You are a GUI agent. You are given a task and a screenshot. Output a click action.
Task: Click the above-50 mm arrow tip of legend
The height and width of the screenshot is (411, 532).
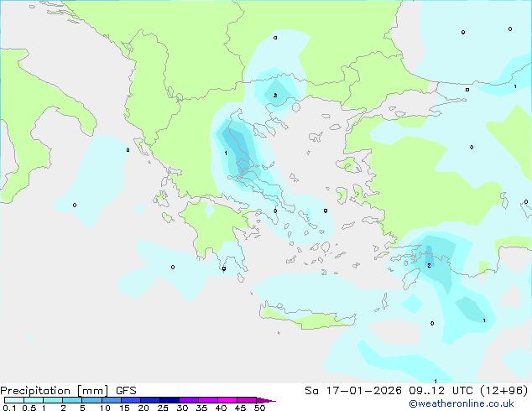click(266, 400)
